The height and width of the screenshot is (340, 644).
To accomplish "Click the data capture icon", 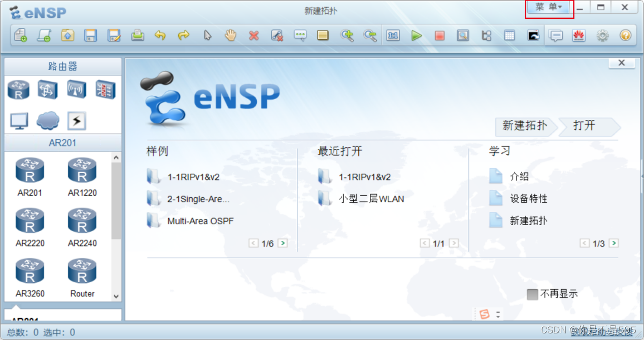I will [x=463, y=36].
